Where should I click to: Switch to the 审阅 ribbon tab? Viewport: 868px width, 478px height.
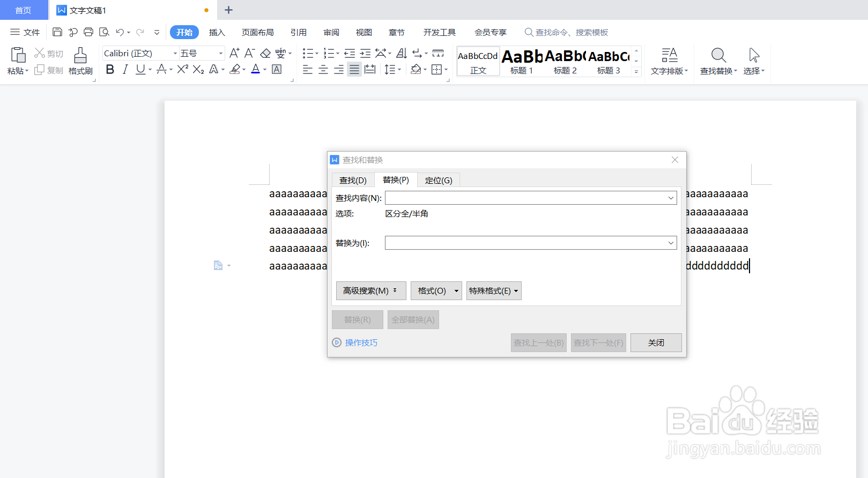pos(331,32)
